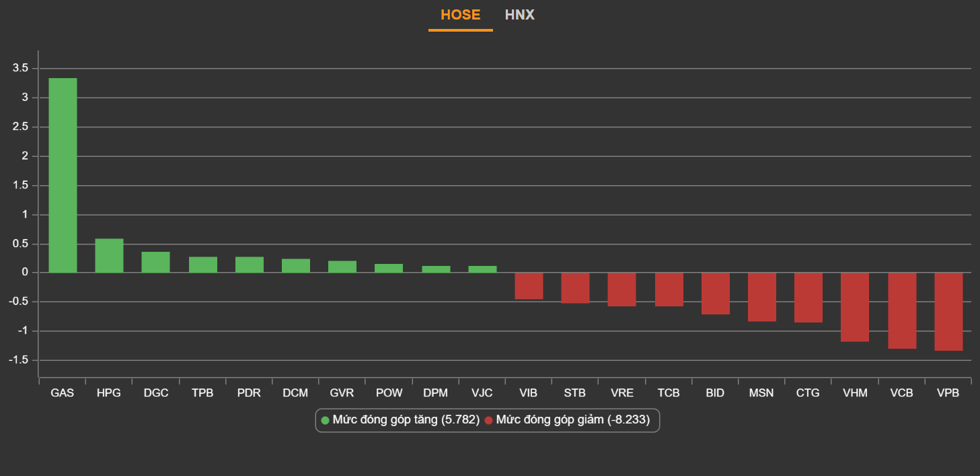The height and width of the screenshot is (476, 980).
Task: Select the HOSE tab
Action: point(460,15)
